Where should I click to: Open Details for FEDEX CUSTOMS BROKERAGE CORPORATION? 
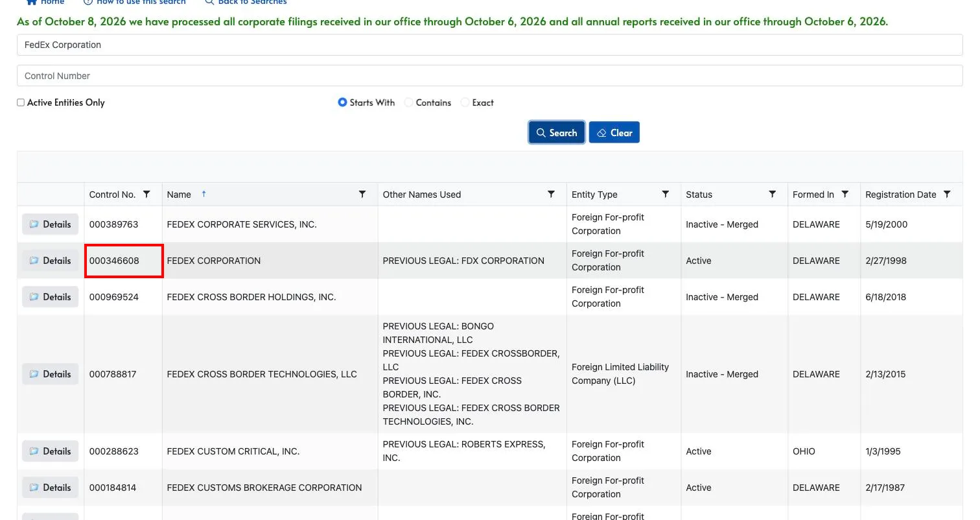coord(51,488)
